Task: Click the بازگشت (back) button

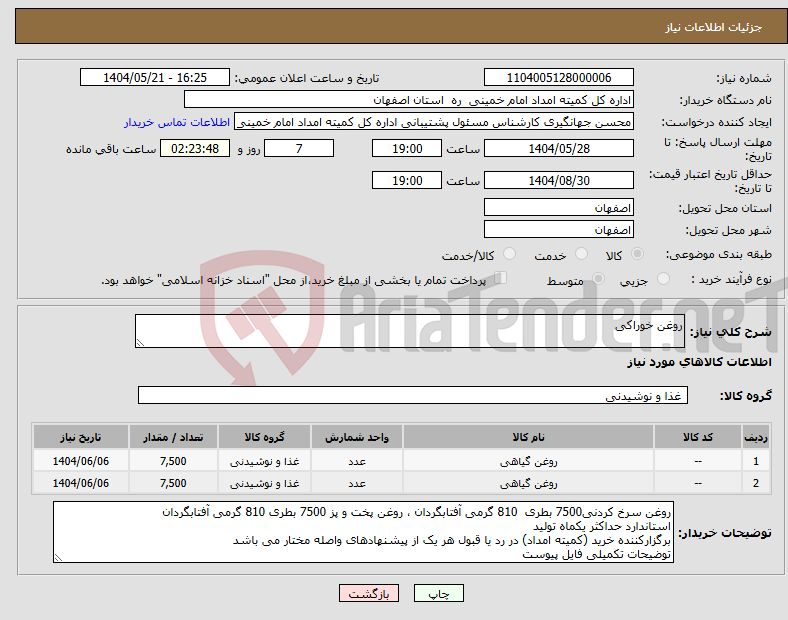Action: (x=369, y=593)
